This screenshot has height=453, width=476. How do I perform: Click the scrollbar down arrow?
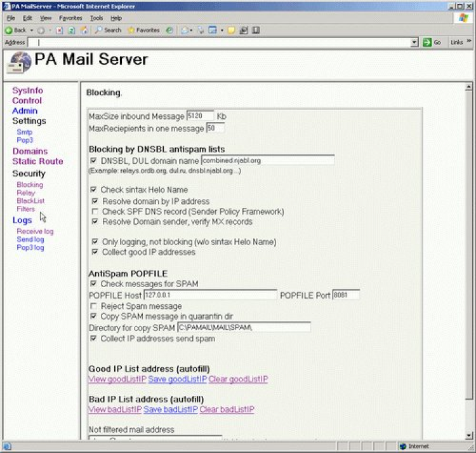tap(469, 435)
